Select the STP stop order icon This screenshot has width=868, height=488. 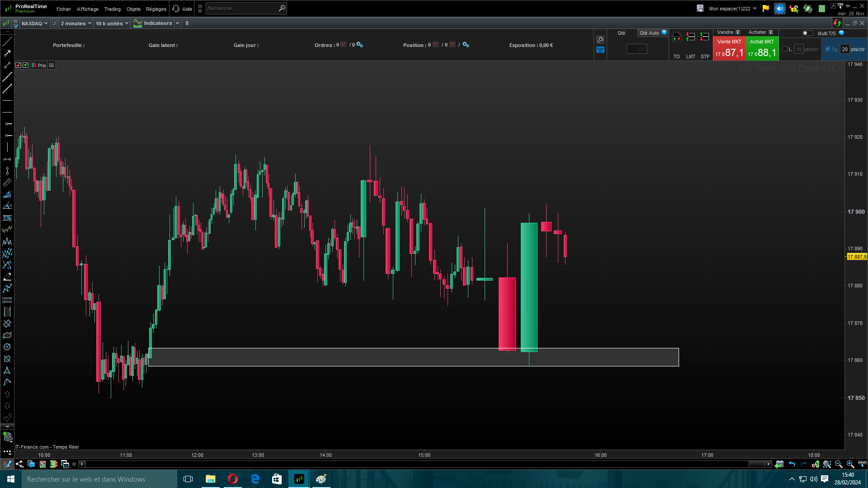(704, 38)
